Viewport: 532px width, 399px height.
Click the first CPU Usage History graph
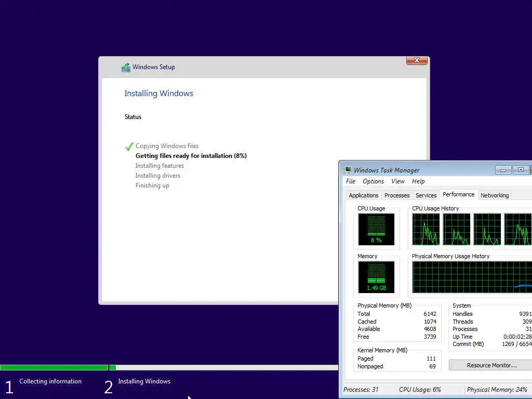click(426, 229)
